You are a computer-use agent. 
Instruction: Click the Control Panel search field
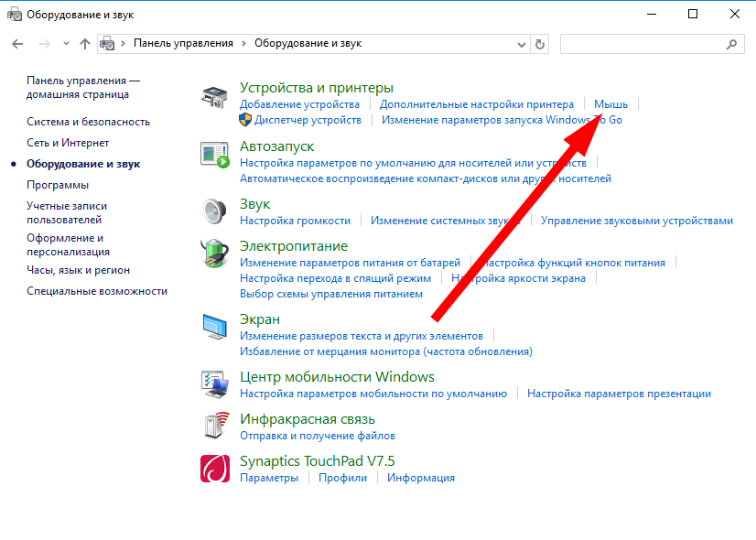(x=641, y=44)
